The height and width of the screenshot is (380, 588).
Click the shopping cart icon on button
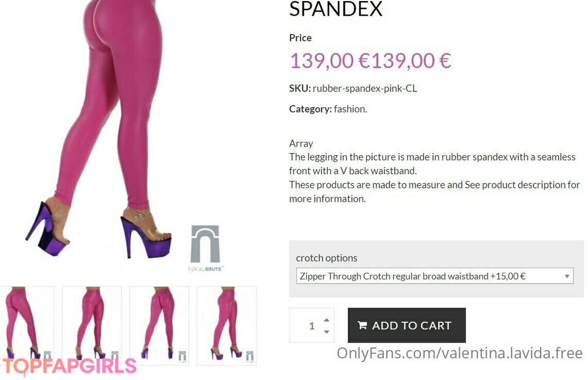(x=362, y=325)
